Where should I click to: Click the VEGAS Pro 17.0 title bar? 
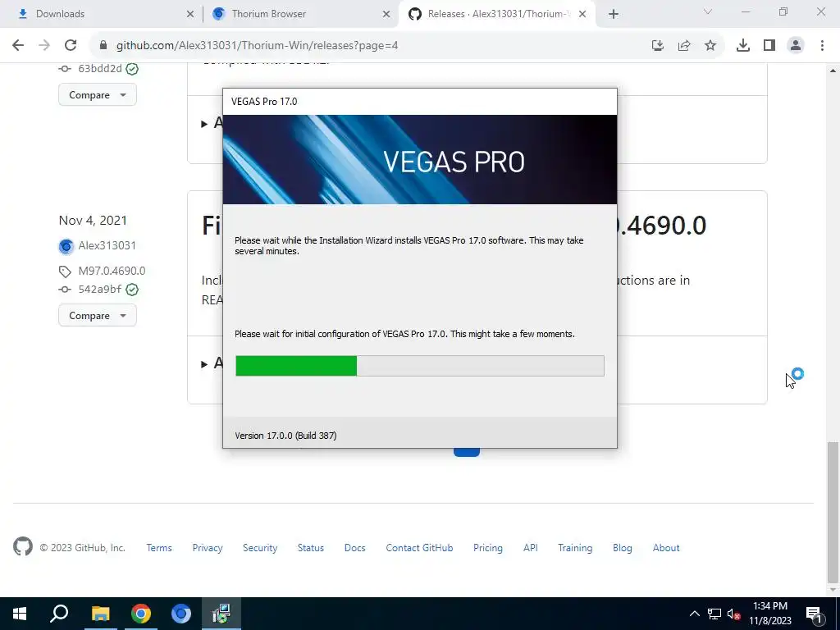[420, 102]
